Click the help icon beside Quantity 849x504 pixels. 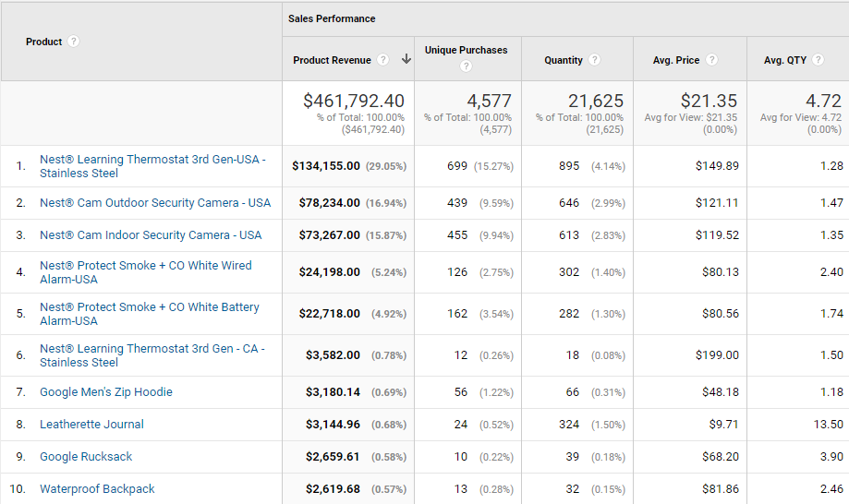coord(595,60)
